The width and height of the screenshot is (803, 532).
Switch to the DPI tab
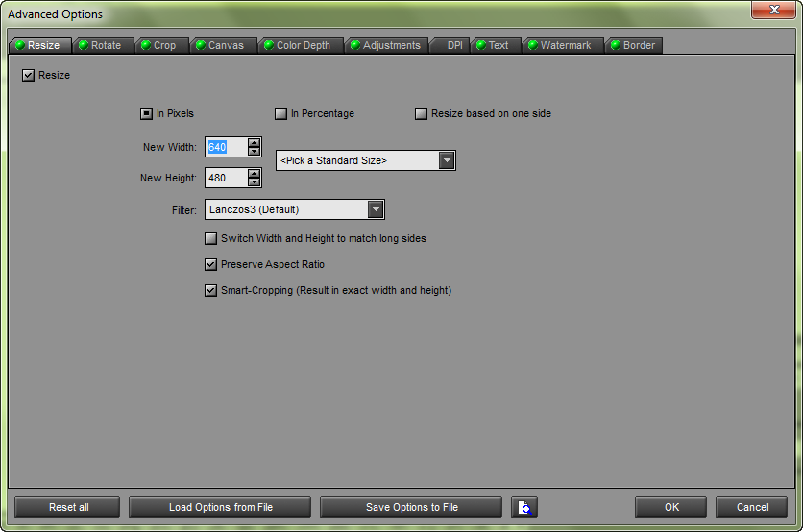pos(450,45)
